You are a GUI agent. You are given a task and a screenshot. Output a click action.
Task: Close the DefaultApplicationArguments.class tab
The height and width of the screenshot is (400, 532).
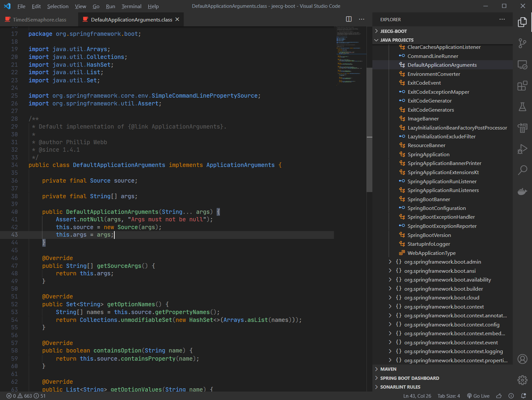177,20
